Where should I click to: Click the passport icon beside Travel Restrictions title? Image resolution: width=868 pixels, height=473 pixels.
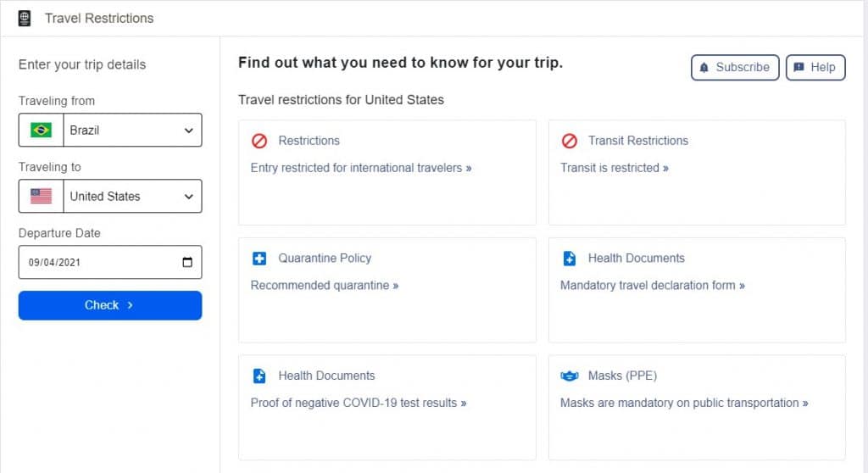click(x=25, y=19)
